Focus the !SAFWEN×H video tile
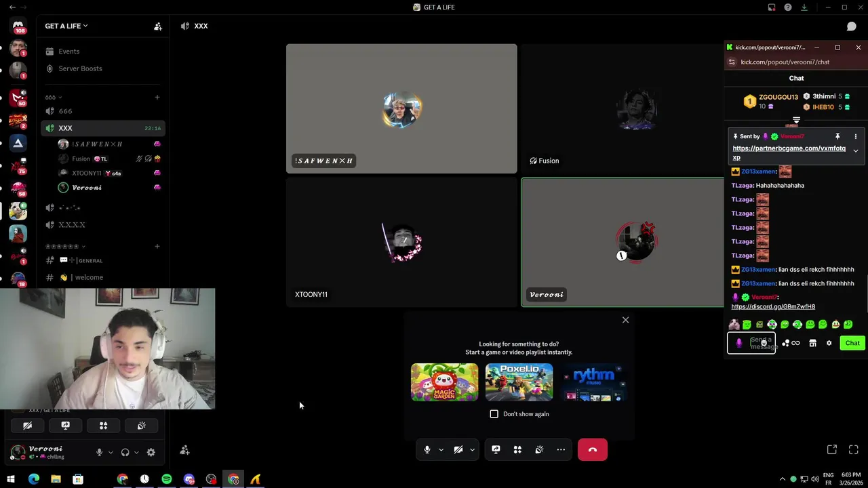868x488 pixels. (x=401, y=108)
